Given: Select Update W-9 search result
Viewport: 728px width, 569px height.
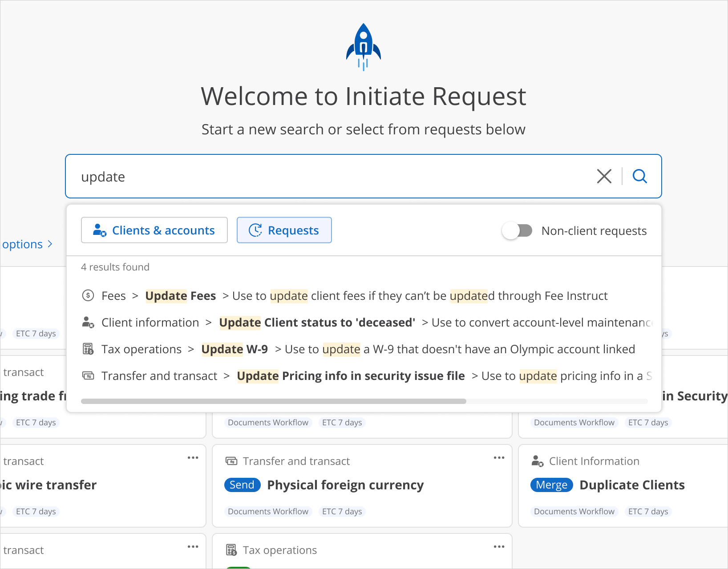Looking at the screenshot, I should click(x=235, y=349).
